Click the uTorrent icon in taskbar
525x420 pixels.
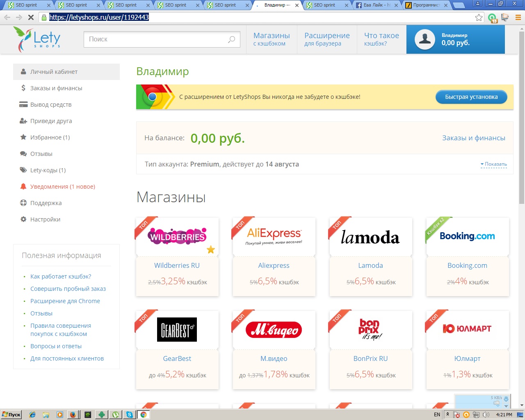(116, 415)
